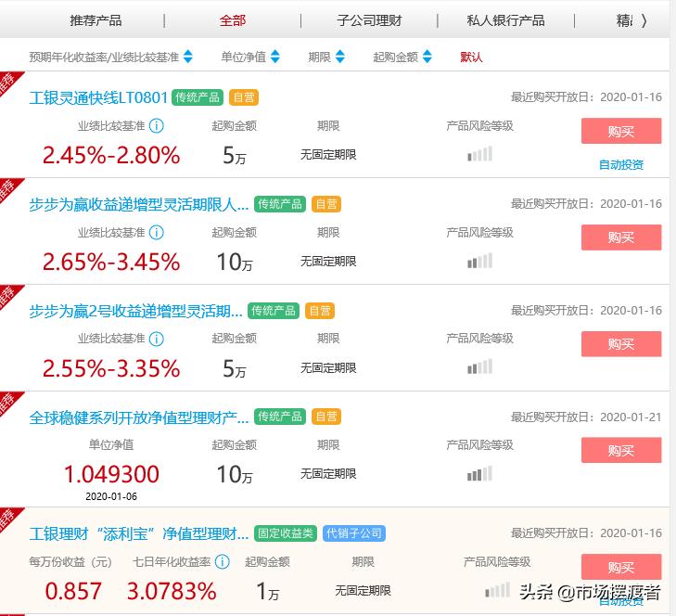676x616 pixels.
Task: Click 自营 tag on 工银灵通快线LT0801
Action: click(244, 97)
